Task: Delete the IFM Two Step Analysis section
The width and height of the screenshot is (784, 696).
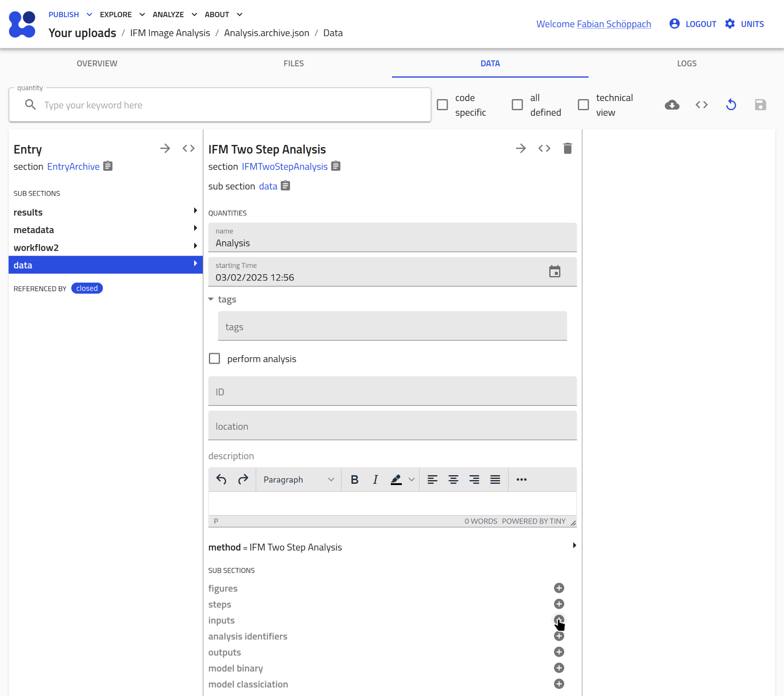Action: [x=567, y=148]
